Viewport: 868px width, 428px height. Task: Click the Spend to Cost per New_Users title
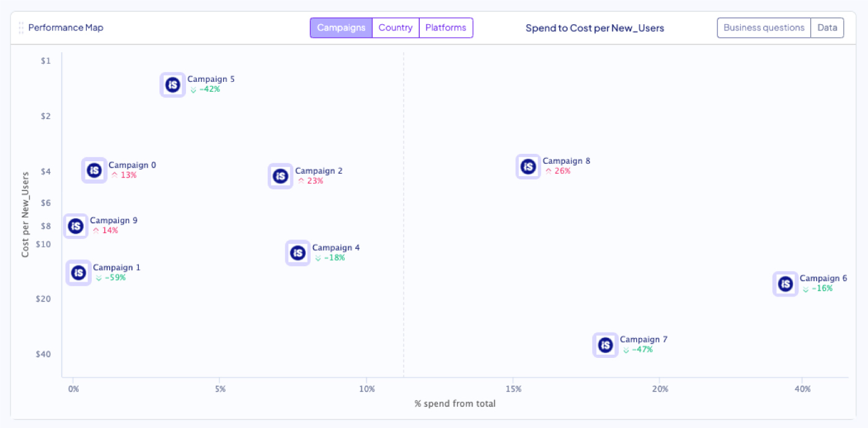[x=595, y=28]
